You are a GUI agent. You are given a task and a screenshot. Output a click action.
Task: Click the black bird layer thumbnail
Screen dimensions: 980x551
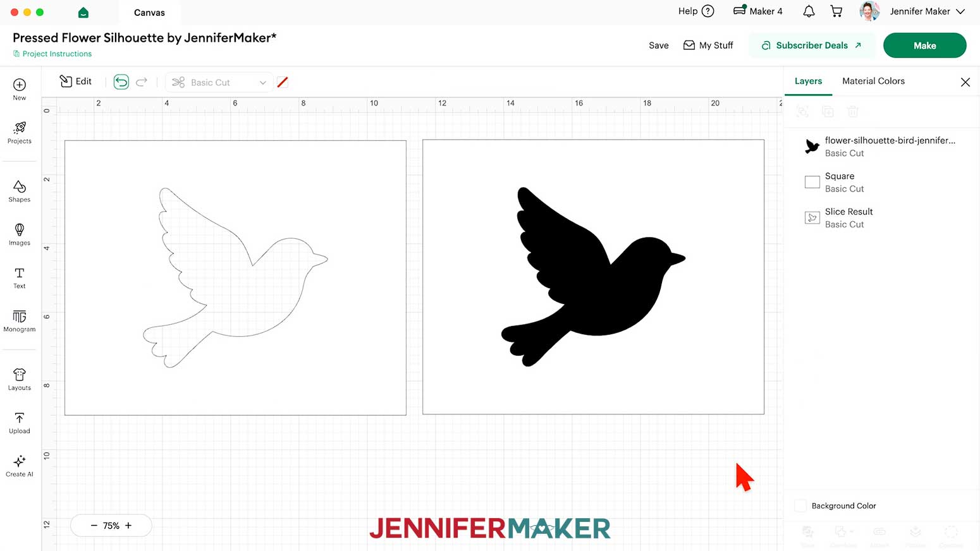point(812,147)
